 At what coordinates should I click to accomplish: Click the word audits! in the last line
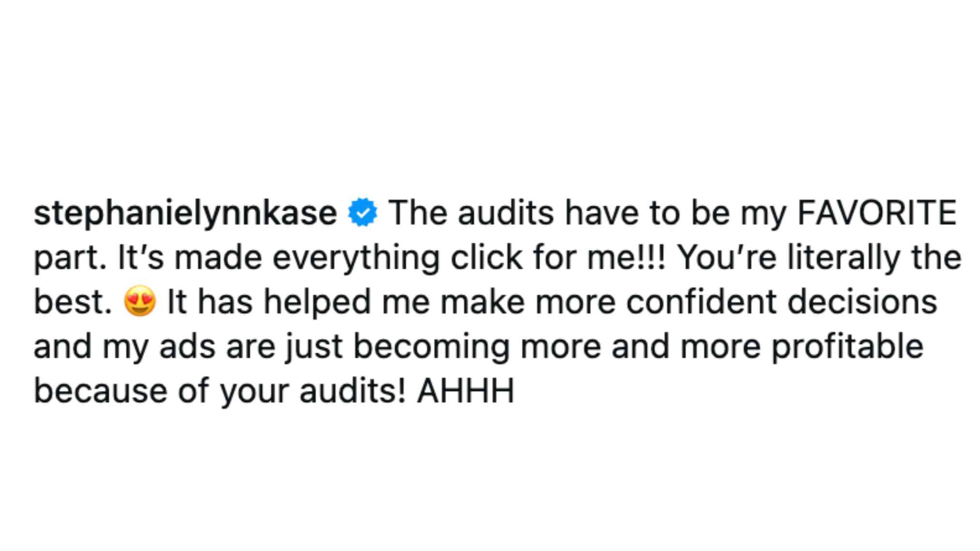pos(352,390)
